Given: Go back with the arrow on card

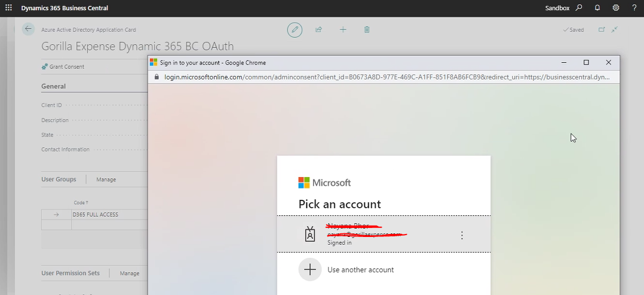Looking at the screenshot, I should pos(28,29).
